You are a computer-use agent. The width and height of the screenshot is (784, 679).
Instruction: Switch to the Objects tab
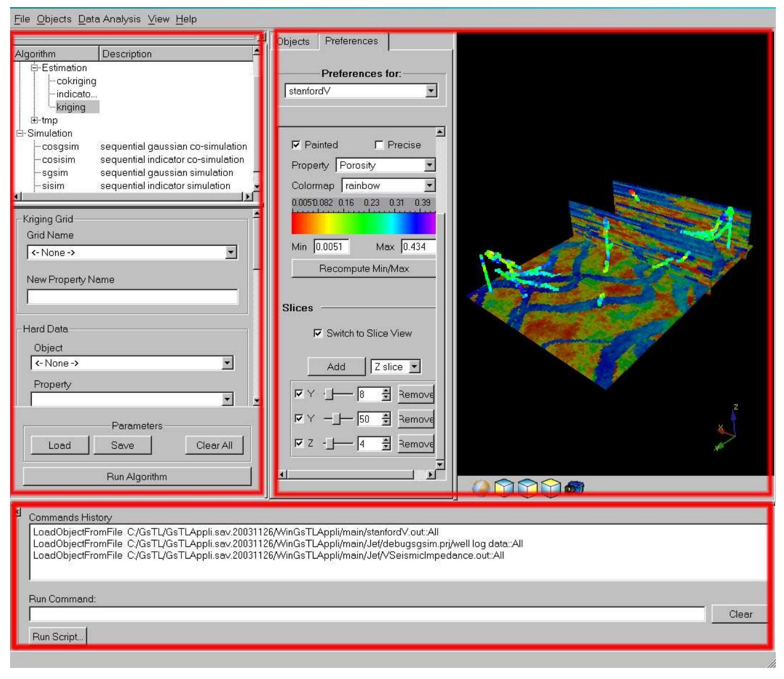coord(293,42)
